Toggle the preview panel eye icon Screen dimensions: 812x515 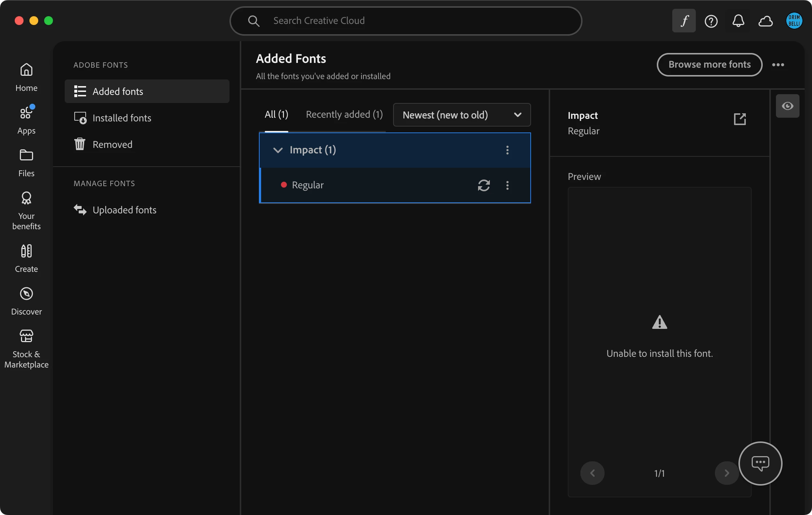tap(787, 106)
